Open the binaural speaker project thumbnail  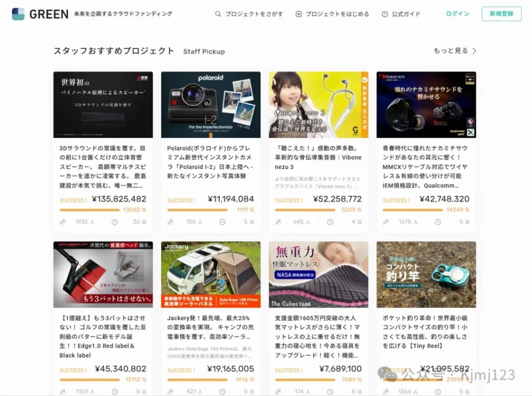click(x=103, y=105)
